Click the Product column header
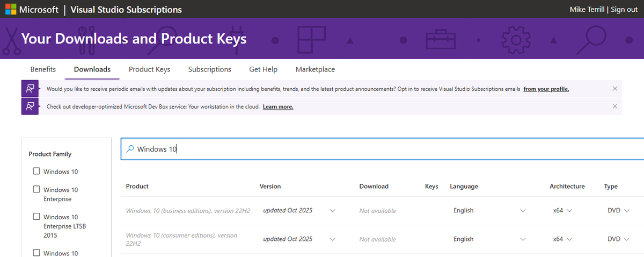Viewport: 644px width, 257px height. pyautogui.click(x=137, y=186)
